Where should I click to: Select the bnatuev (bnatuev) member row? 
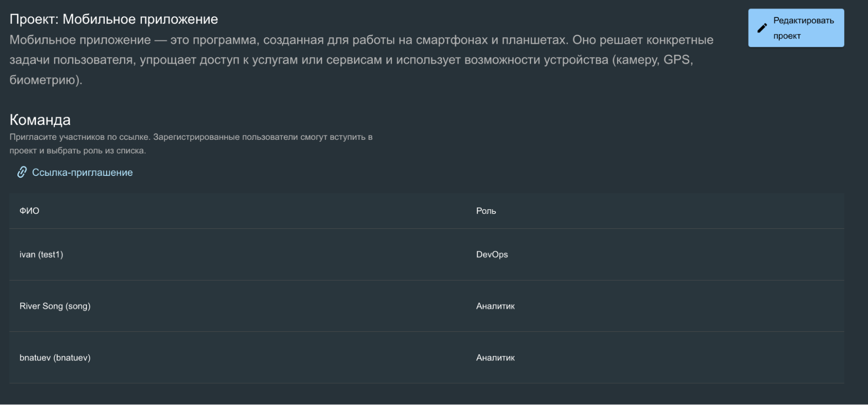[x=427, y=358]
